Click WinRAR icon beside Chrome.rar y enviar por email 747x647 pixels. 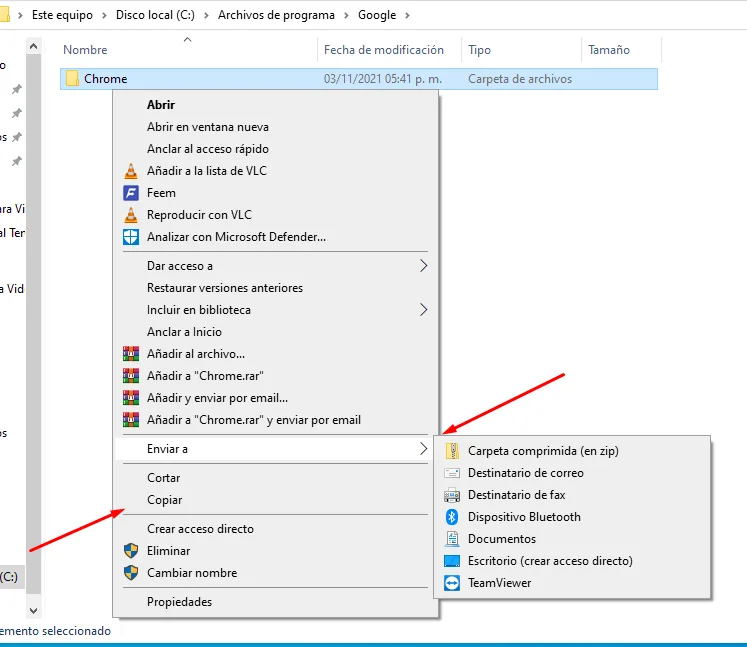pyautogui.click(x=131, y=420)
